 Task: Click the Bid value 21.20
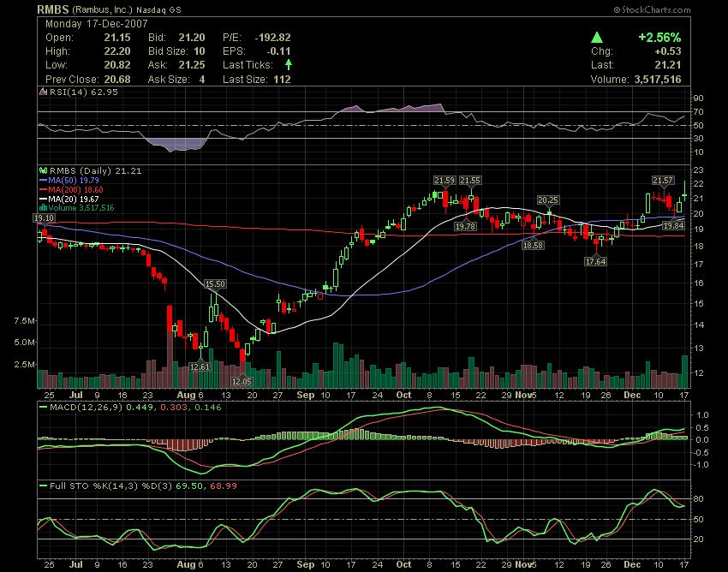tap(191, 38)
